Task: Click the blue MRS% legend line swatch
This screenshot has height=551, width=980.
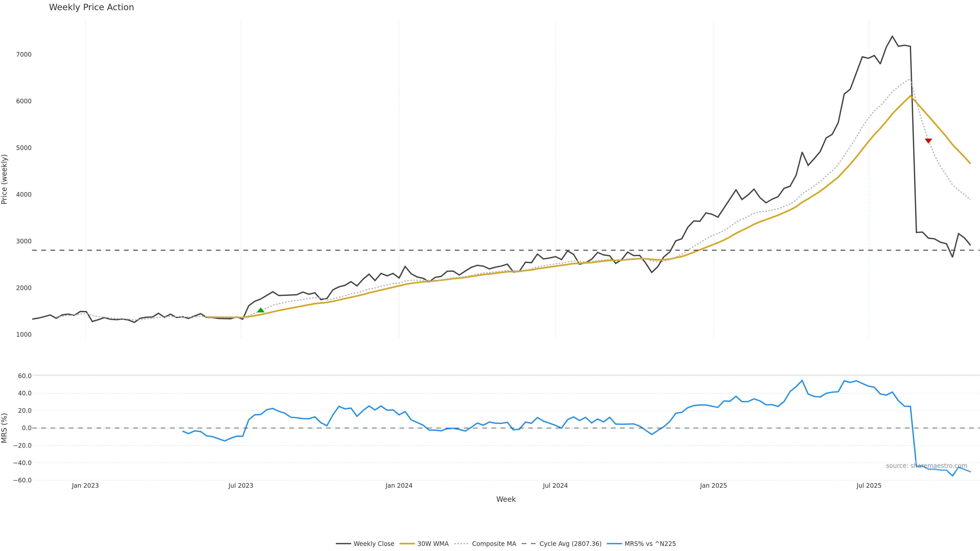Action: [614, 544]
